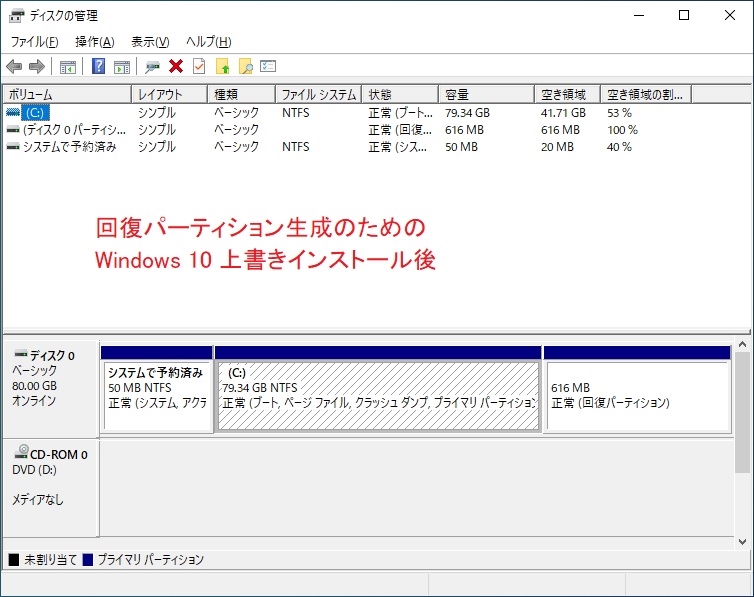Click the 40 % free percentage cell
Screen dimensions: 754x597
click(x=619, y=147)
